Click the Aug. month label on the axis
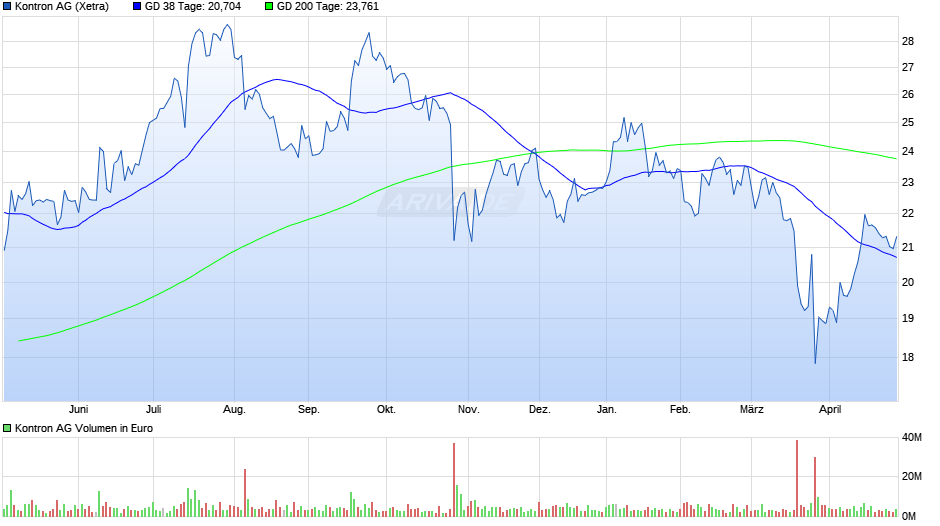This screenshot has height=526, width=940. [x=234, y=409]
